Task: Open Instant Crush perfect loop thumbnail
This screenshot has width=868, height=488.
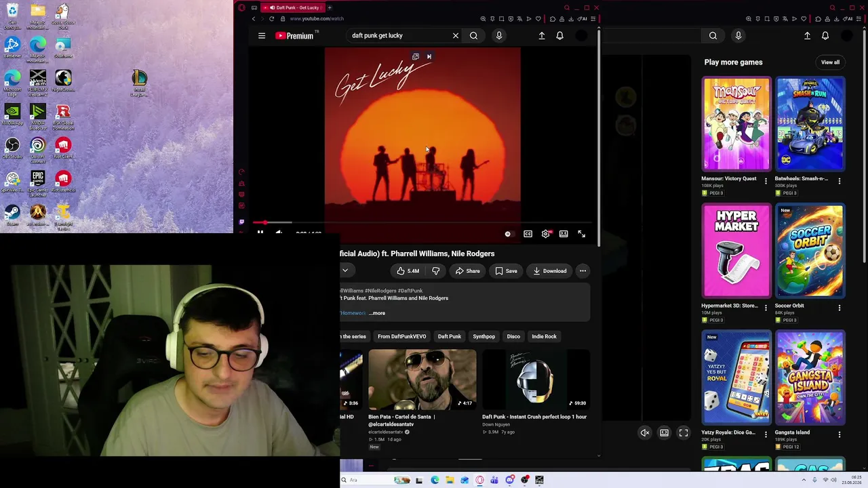Action: point(536,380)
